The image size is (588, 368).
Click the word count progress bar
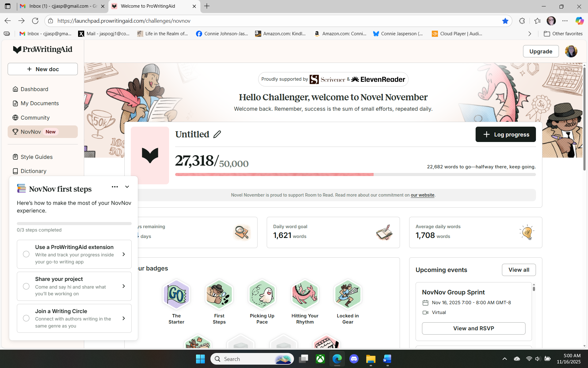355,174
